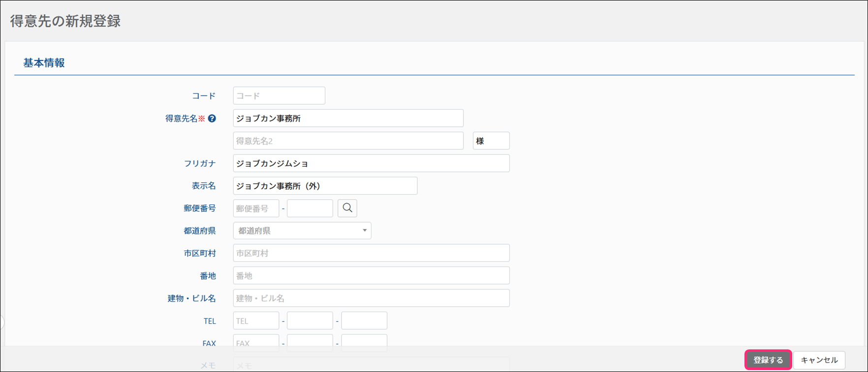Click the 番地 input field
The width and height of the screenshot is (868, 372).
point(371,276)
